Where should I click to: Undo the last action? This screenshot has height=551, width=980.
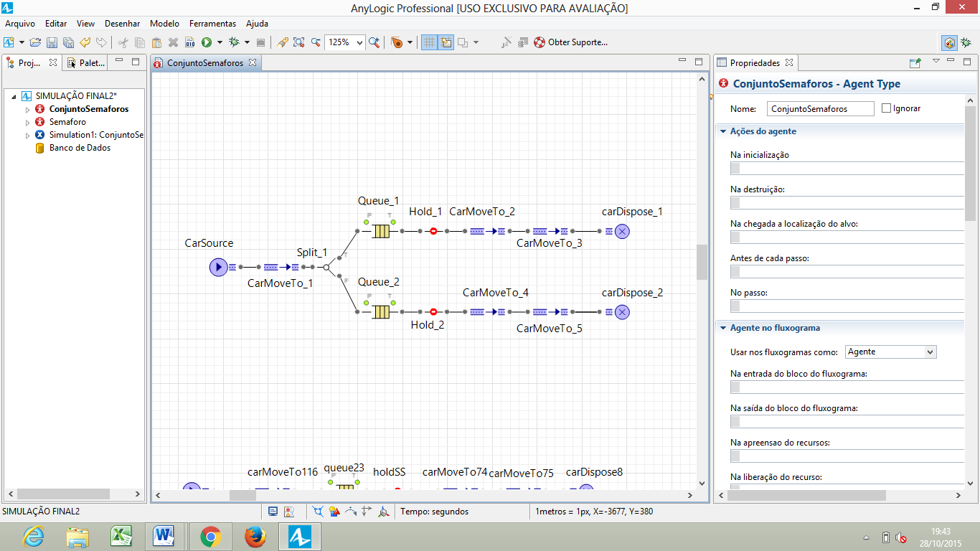(x=85, y=42)
